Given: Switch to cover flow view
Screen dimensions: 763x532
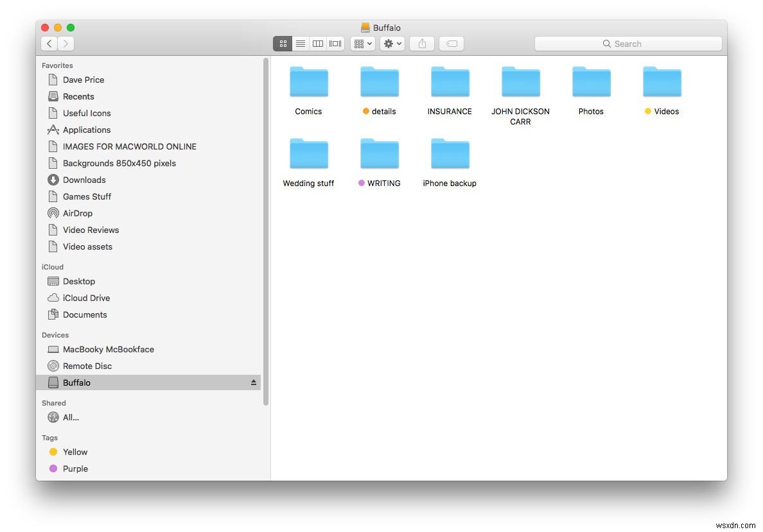Looking at the screenshot, I should (335, 44).
